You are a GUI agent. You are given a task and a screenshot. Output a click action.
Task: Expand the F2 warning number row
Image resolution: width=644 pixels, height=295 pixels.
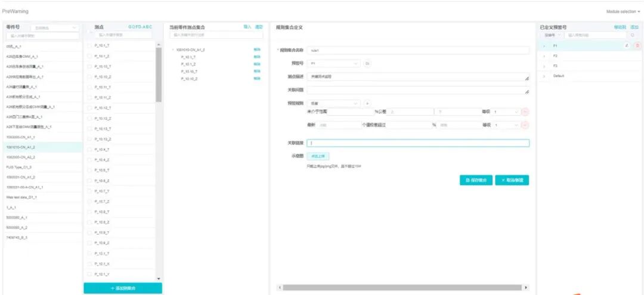(x=544, y=56)
